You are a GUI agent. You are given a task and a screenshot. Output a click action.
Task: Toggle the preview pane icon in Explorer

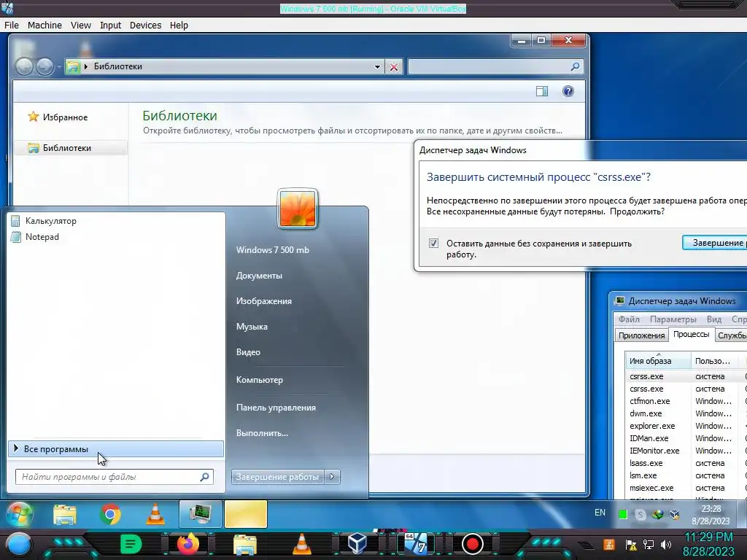pos(542,91)
